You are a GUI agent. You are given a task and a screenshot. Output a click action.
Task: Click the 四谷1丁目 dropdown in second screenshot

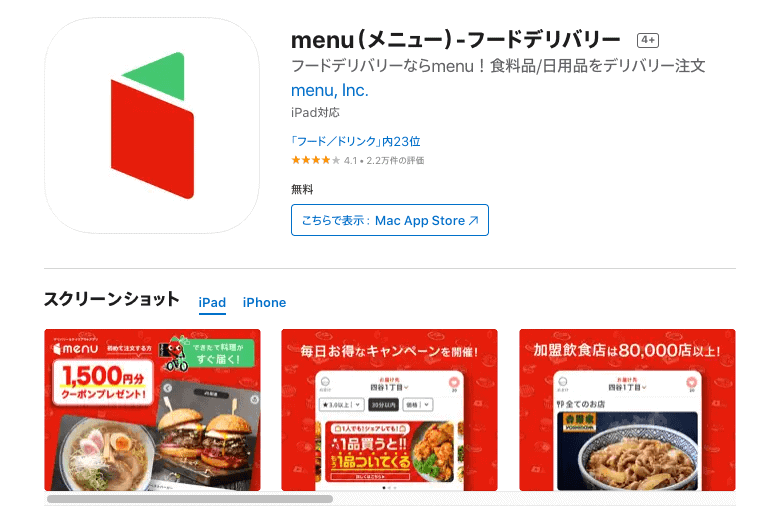click(389, 387)
